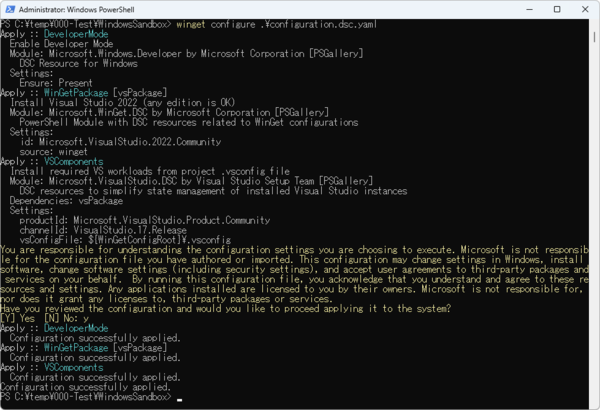The image size is (600, 410).
Task: Click the 'Administrator: Windows PowerShell' title text
Action: coord(77,10)
